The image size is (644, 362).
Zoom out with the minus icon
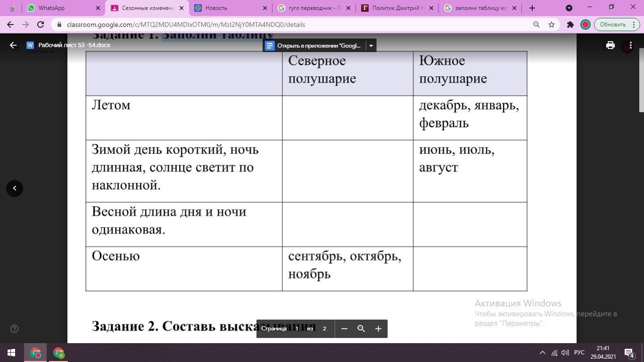pyautogui.click(x=344, y=329)
